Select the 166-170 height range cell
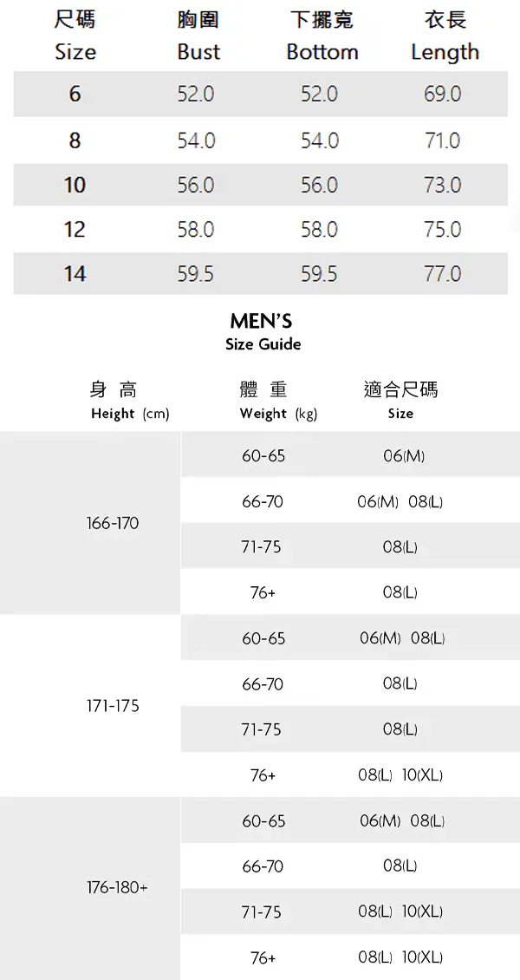Screen dimensions: 520x980 (113, 524)
